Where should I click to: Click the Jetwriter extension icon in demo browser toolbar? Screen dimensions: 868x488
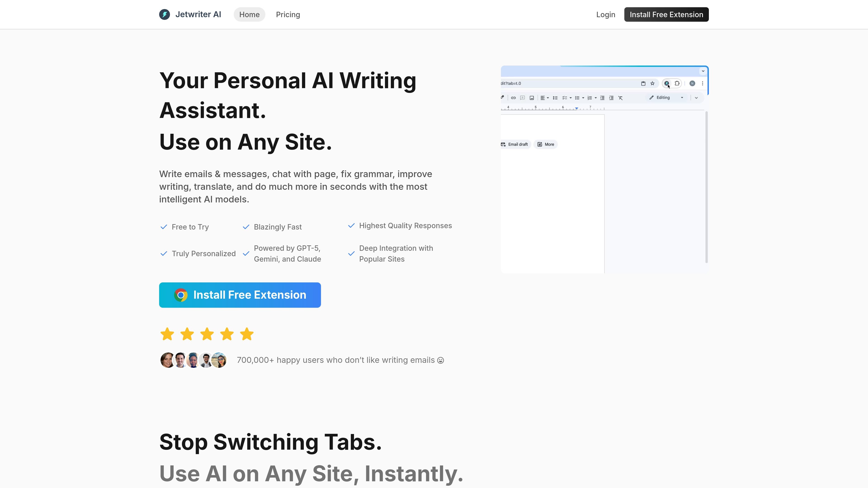click(x=667, y=84)
